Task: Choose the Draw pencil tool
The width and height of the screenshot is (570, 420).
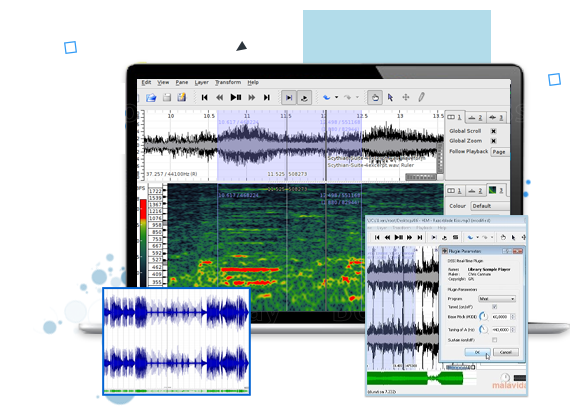Action: click(x=421, y=97)
